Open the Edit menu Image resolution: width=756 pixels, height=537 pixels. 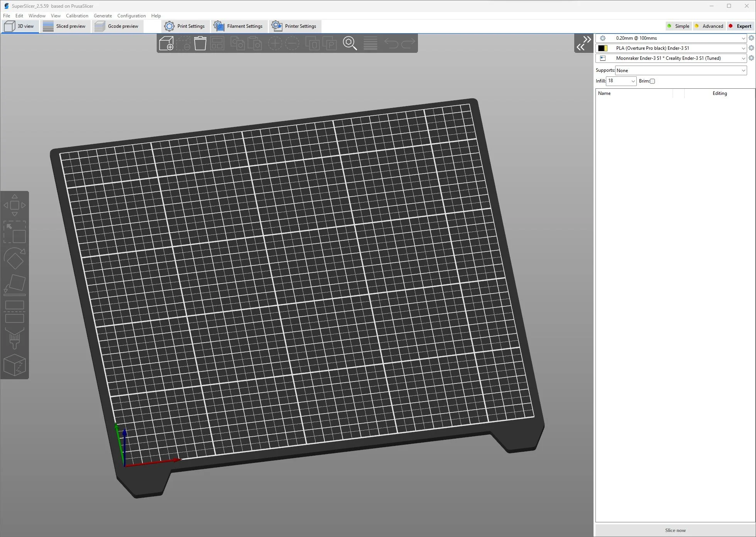[19, 16]
